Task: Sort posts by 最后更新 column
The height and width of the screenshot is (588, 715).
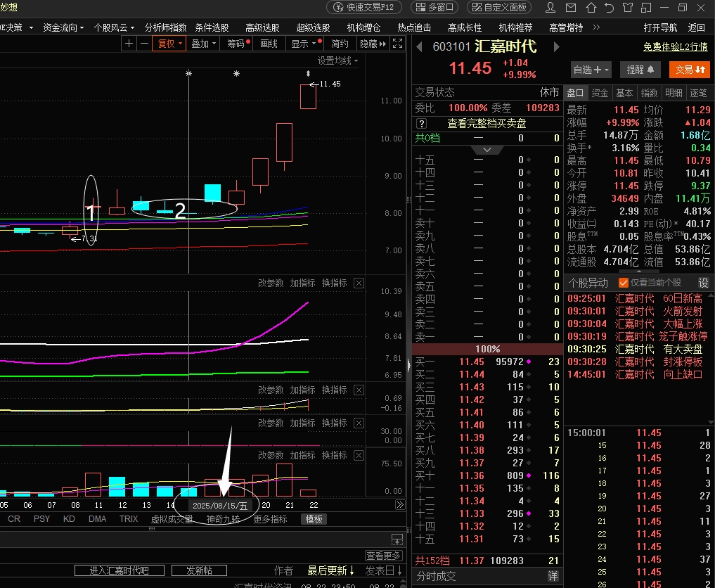Action: tap(330, 570)
